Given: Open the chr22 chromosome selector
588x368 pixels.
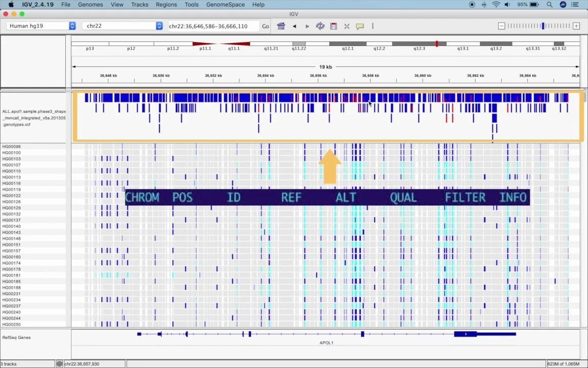Looking at the screenshot, I should [x=159, y=26].
